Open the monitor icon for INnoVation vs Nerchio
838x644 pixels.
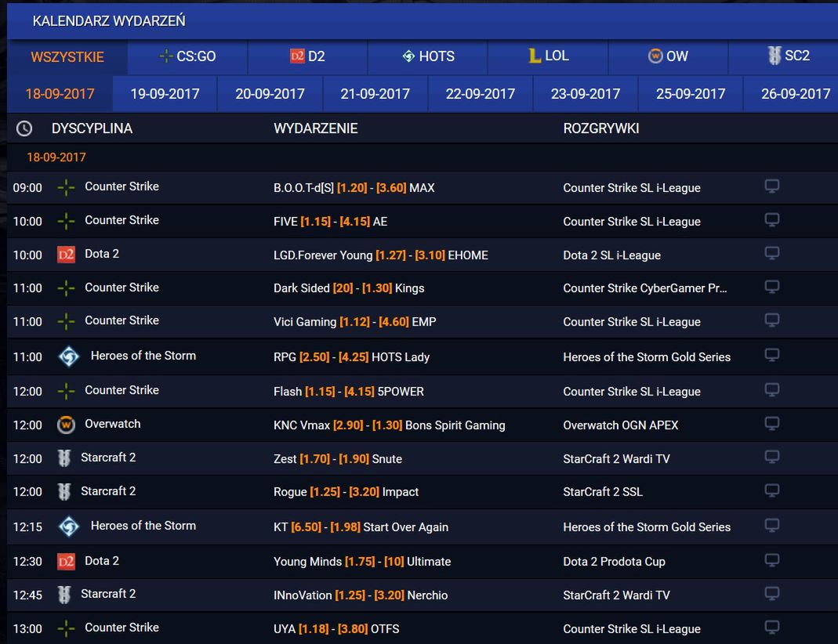[771, 594]
